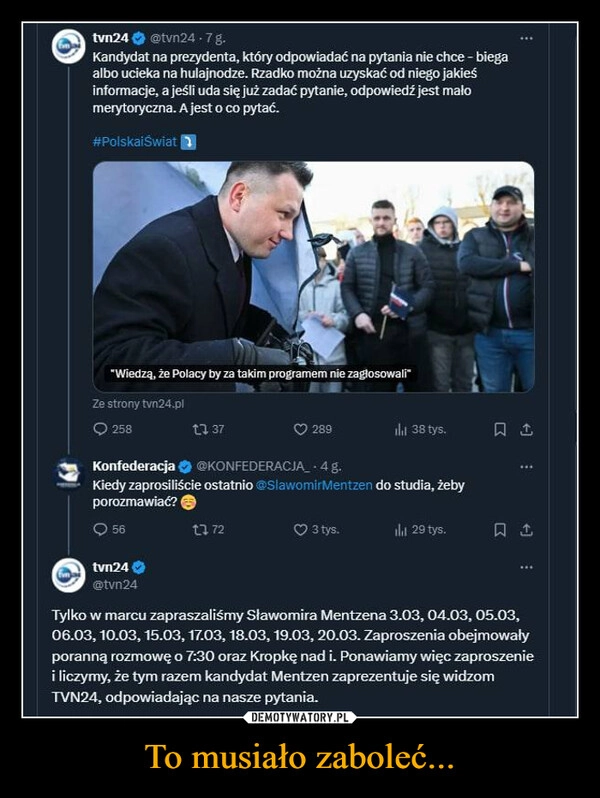The image size is (600, 798).
Task: Open the tvn24.pl article photo
Action: point(313,275)
